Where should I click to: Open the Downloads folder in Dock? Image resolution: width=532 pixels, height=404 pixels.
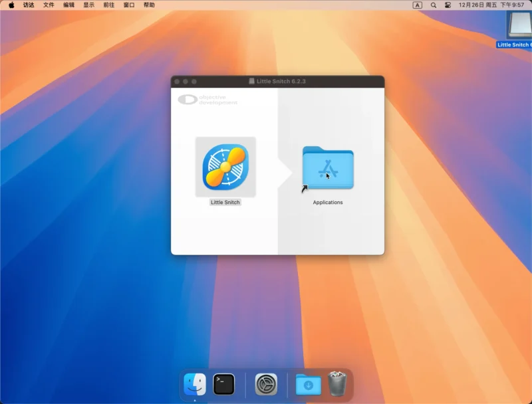pyautogui.click(x=308, y=384)
